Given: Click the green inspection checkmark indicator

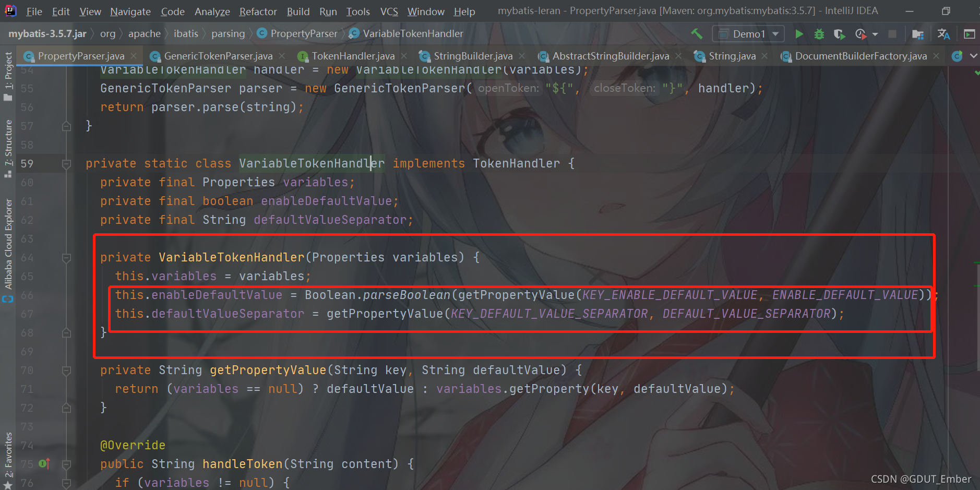Looking at the screenshot, I should click(x=976, y=73).
